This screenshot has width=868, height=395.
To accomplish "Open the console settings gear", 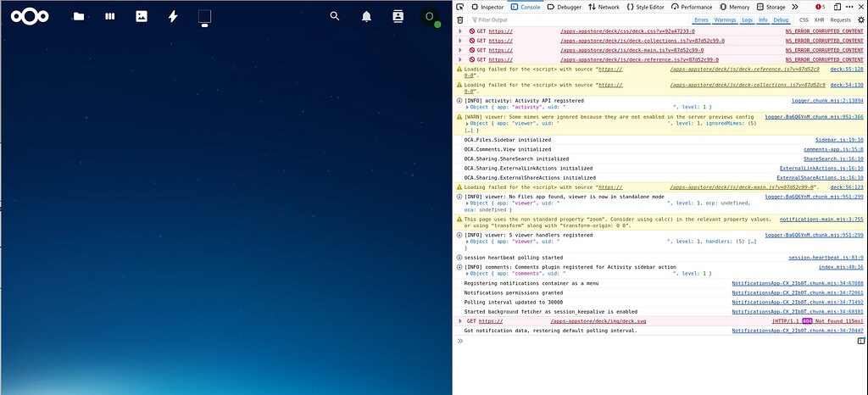I will pos(860,19).
